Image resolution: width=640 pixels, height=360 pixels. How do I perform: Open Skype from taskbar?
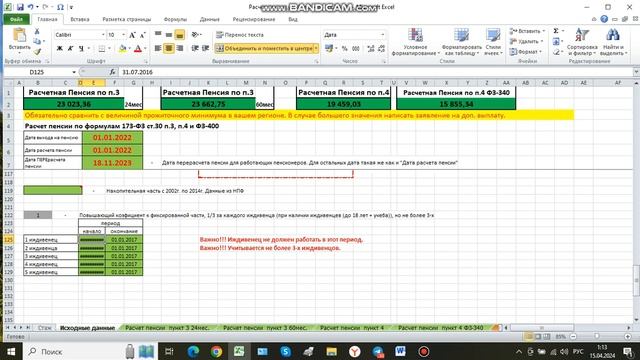[285, 351]
